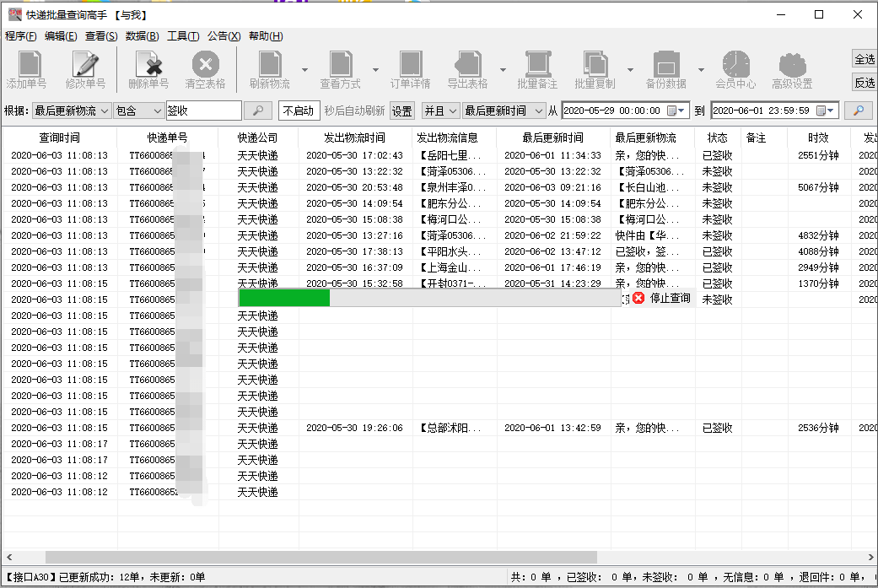Open the 包含 condition dropdown
Screen dimensions: 878x588
coord(157,111)
